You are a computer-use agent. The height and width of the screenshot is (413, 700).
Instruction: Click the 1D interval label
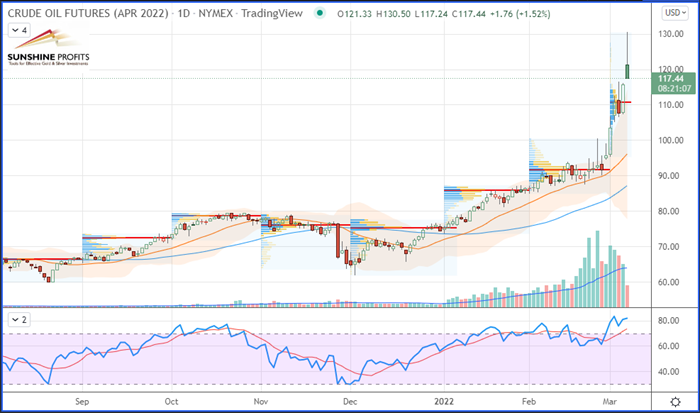(x=183, y=13)
